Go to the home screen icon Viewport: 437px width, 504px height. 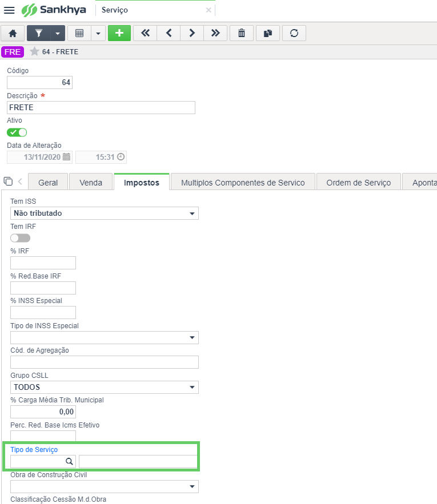13,33
